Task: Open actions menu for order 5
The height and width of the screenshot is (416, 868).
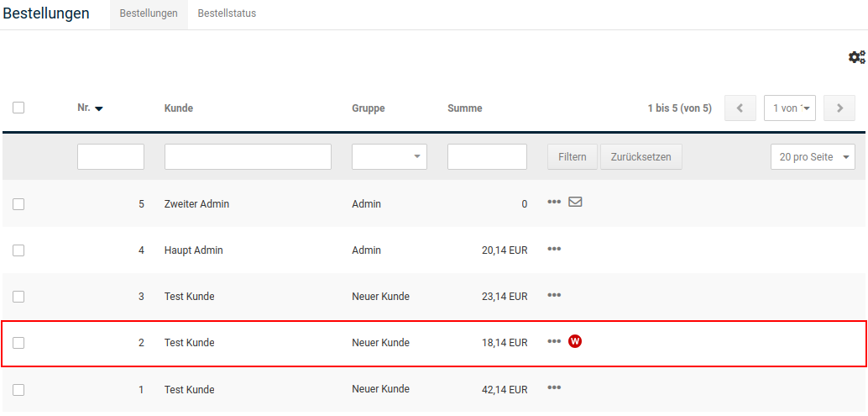Action: [x=554, y=203]
